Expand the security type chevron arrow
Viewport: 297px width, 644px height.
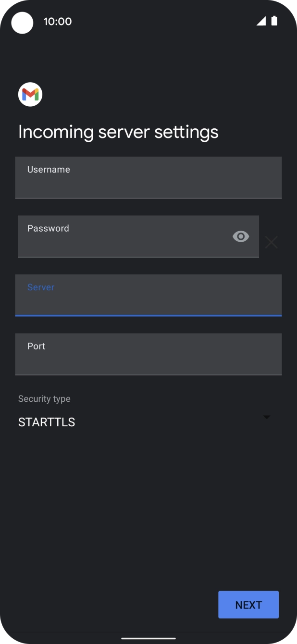tap(266, 417)
